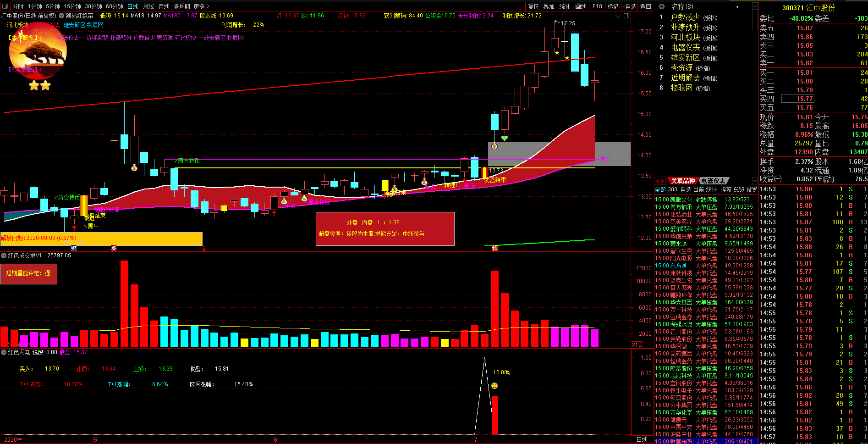The image size is (868, 444).
Task: Open 总览 overview in alert list bar
Action: (739, 189)
